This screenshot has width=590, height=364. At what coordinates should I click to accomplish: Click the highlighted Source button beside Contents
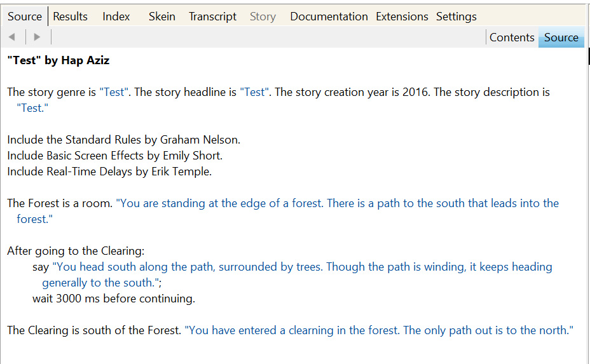561,37
